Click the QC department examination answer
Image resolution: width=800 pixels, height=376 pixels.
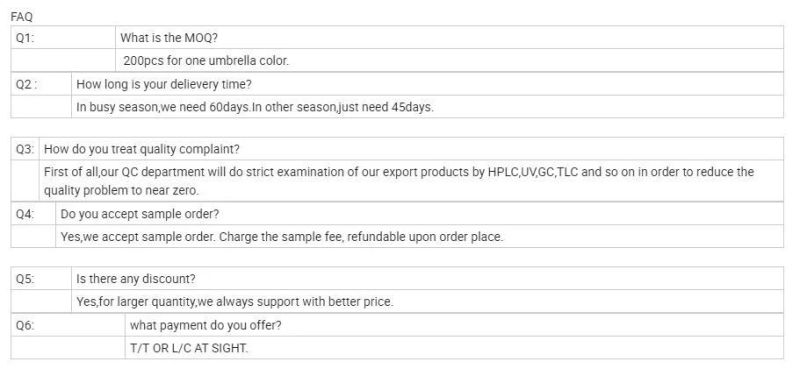(x=398, y=172)
